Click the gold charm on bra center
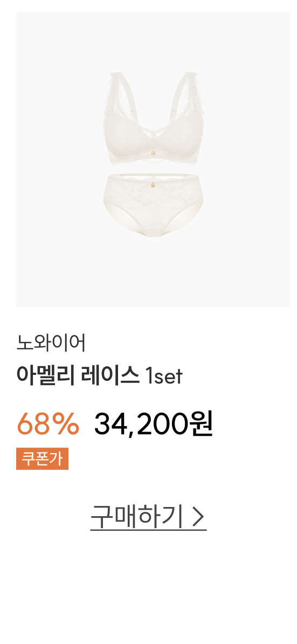Image resolution: width=297 pixels, height=644 pixels. click(x=153, y=153)
